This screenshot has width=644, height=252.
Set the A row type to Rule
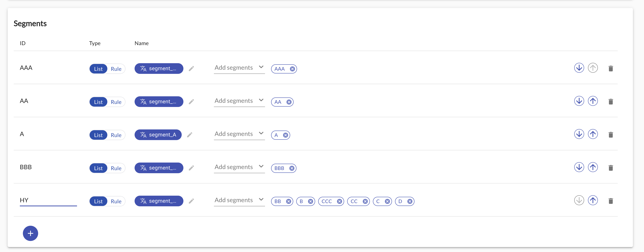pos(116,135)
